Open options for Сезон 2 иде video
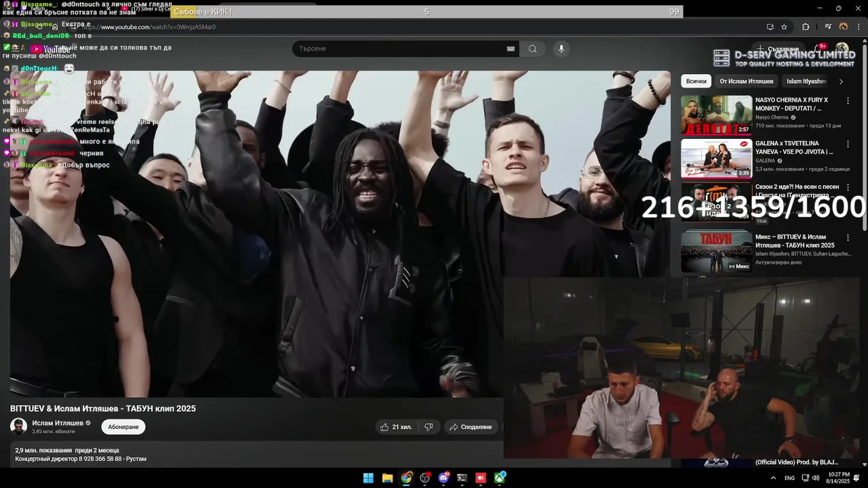868x488 pixels. tap(848, 188)
